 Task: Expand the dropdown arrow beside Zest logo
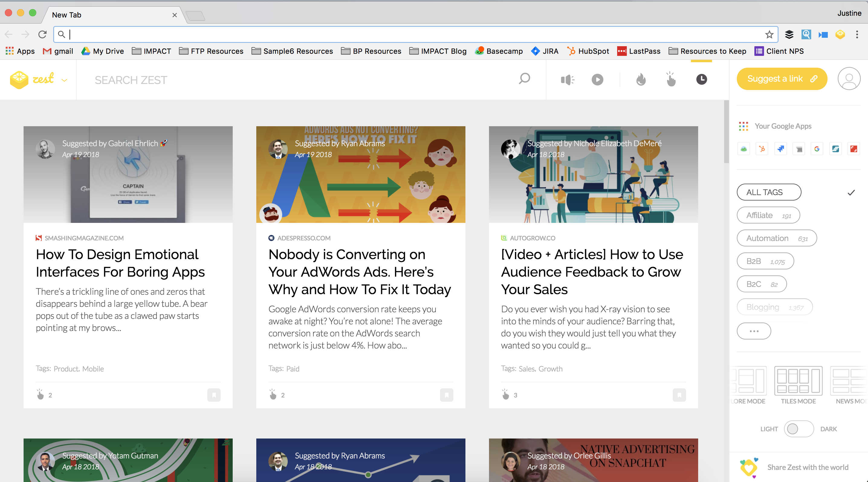[64, 80]
